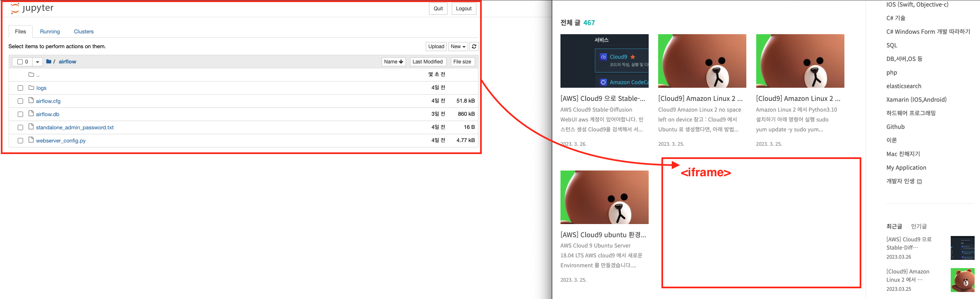
Task: Sort files by Name
Action: 394,62
